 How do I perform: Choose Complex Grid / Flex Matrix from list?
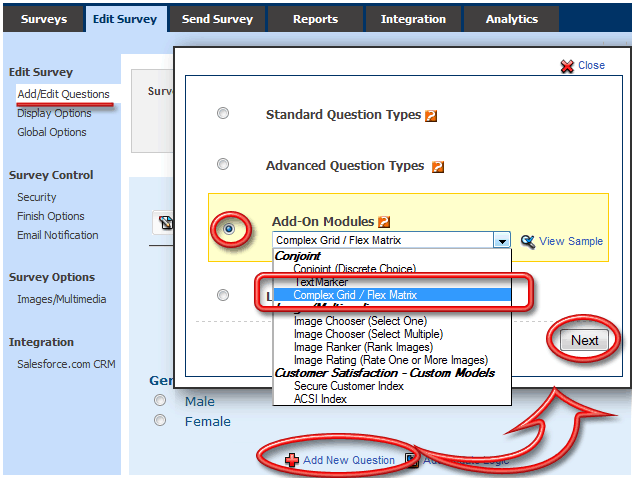click(355, 295)
